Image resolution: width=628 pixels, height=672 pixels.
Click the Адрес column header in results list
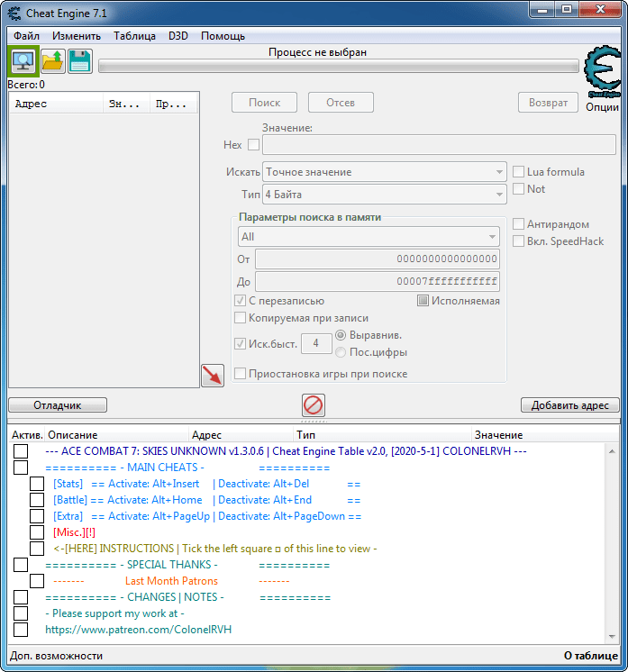[56, 104]
